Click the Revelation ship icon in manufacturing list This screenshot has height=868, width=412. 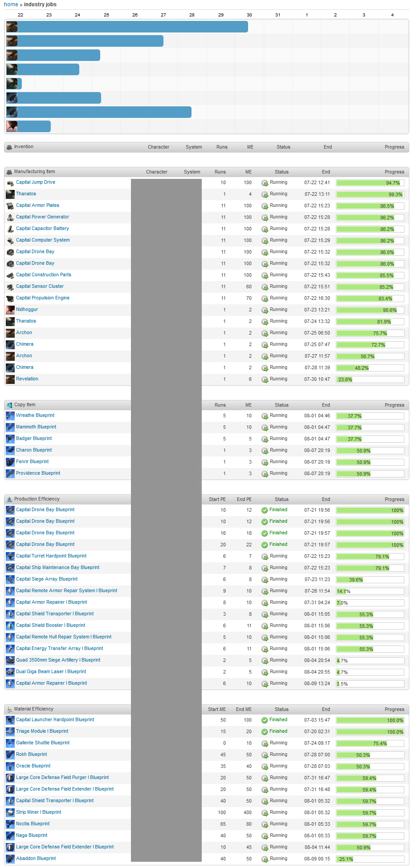pos(10,379)
